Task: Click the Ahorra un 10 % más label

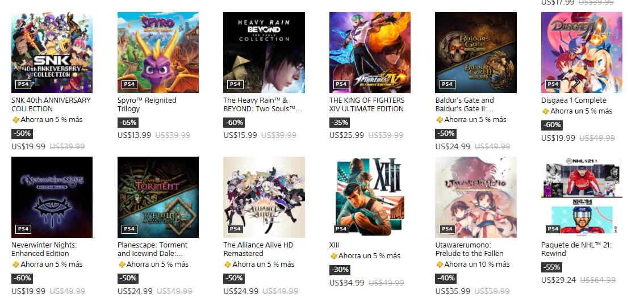Action: [477, 265]
